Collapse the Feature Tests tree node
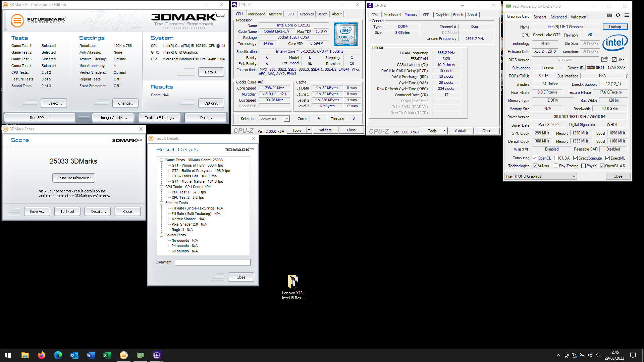The image size is (644, 362). tap(161, 203)
